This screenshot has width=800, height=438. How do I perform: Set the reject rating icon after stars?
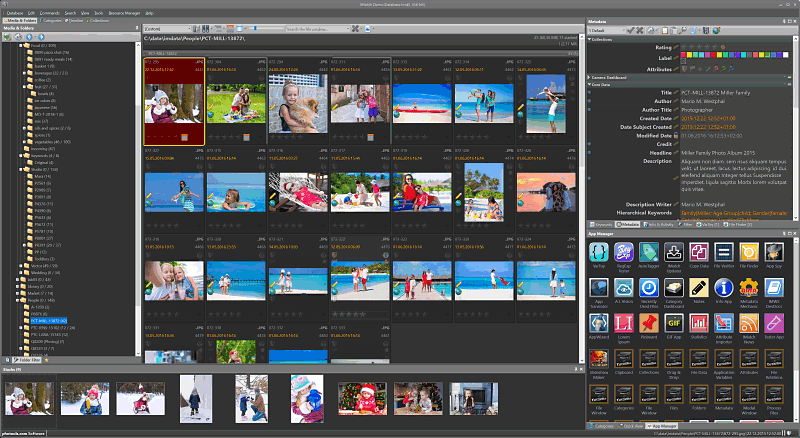[722, 47]
